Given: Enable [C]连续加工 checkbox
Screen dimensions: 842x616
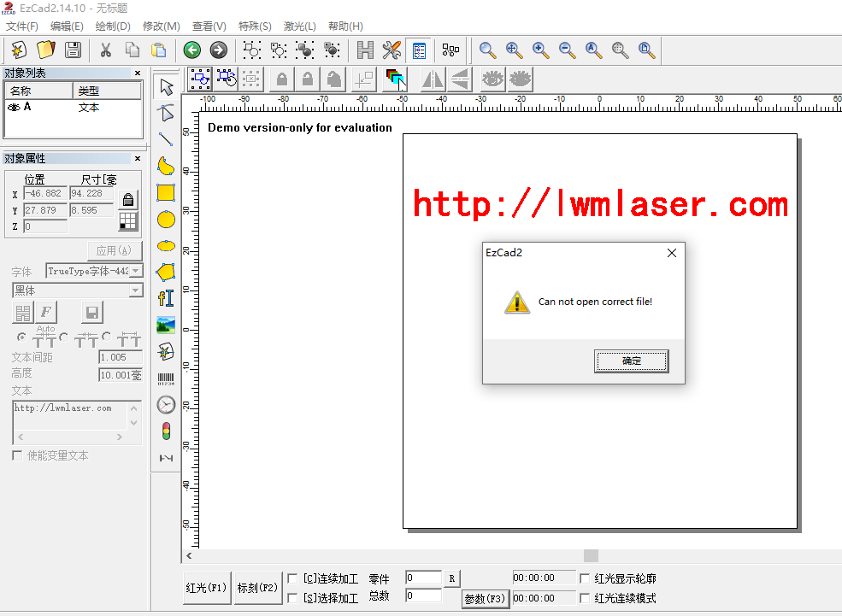Looking at the screenshot, I should [x=292, y=578].
